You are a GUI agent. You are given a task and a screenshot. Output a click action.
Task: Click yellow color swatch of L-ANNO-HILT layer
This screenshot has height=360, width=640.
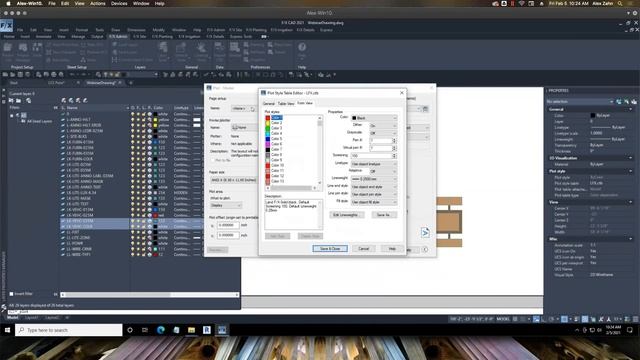click(155, 120)
